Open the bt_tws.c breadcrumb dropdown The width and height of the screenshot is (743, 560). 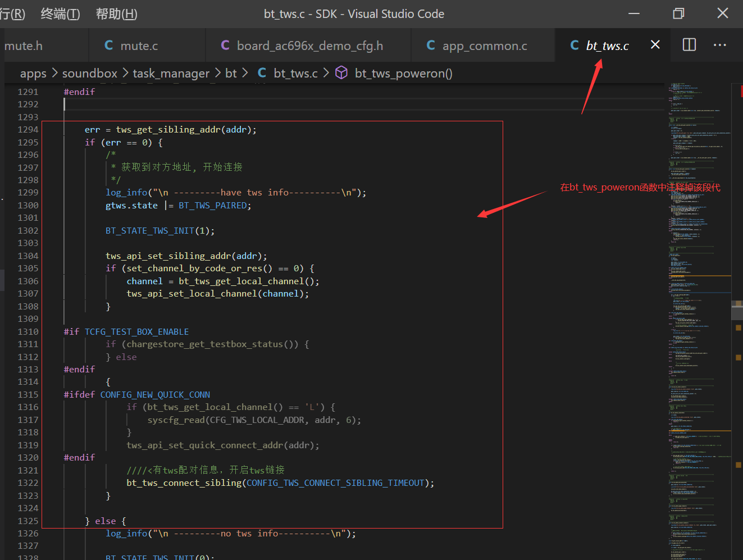click(x=295, y=73)
